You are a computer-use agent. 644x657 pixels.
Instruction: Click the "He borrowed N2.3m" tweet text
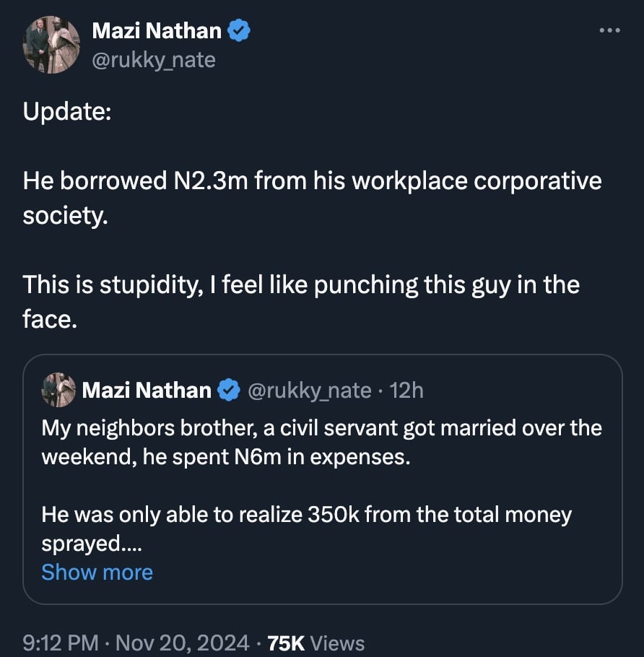(312, 180)
